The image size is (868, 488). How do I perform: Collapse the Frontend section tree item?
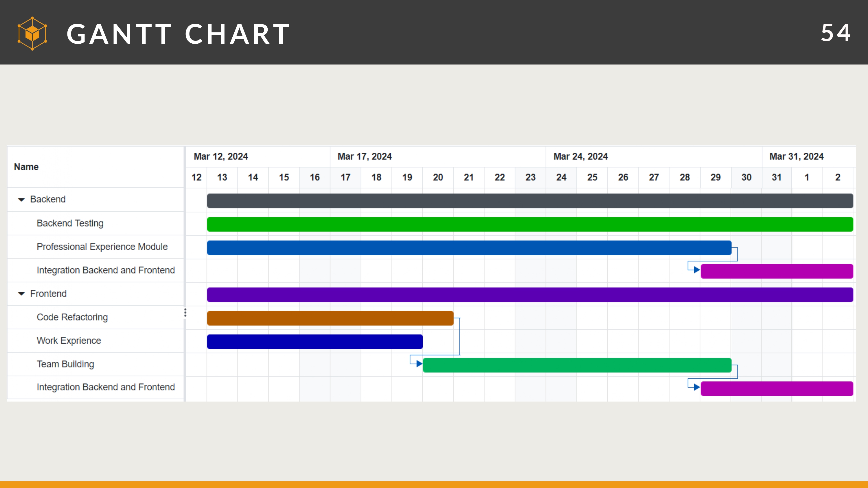22,293
